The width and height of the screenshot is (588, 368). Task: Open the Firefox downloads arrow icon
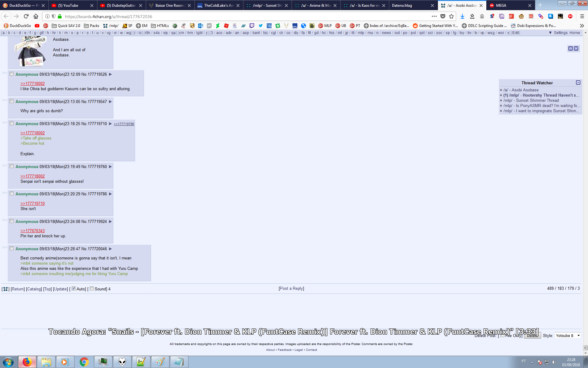click(x=462, y=16)
